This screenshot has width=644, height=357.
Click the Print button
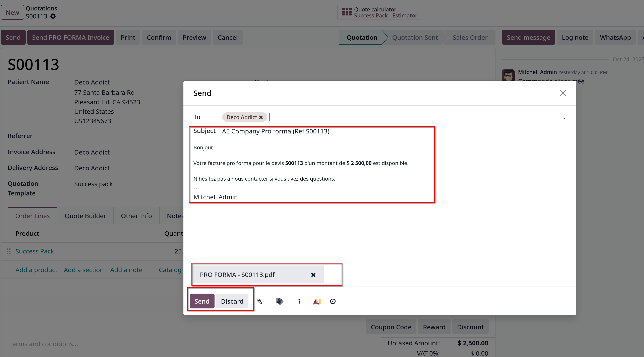tap(128, 38)
